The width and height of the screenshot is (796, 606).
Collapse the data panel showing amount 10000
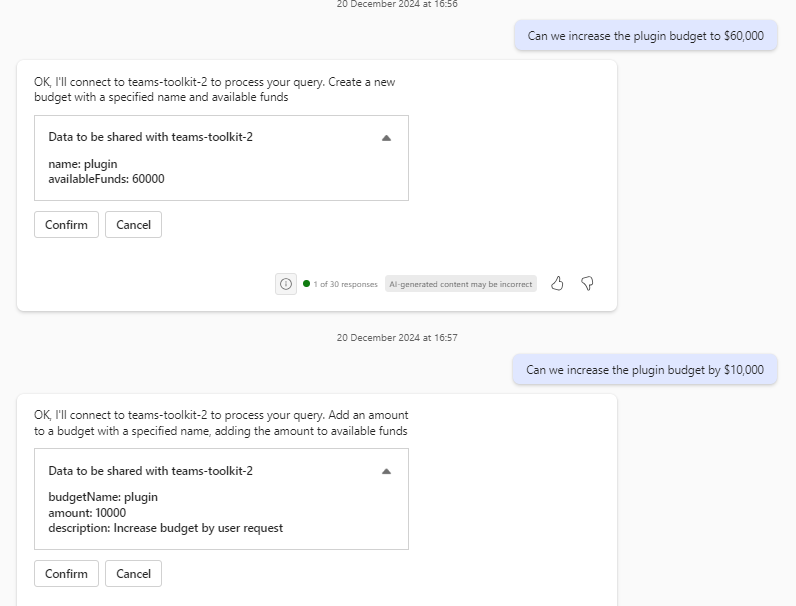pos(387,471)
